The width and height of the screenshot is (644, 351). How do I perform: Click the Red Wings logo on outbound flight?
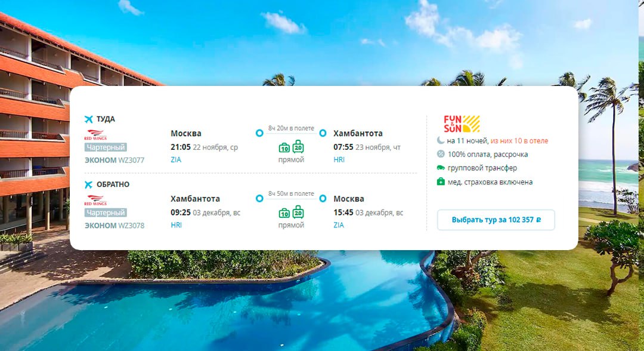95,135
